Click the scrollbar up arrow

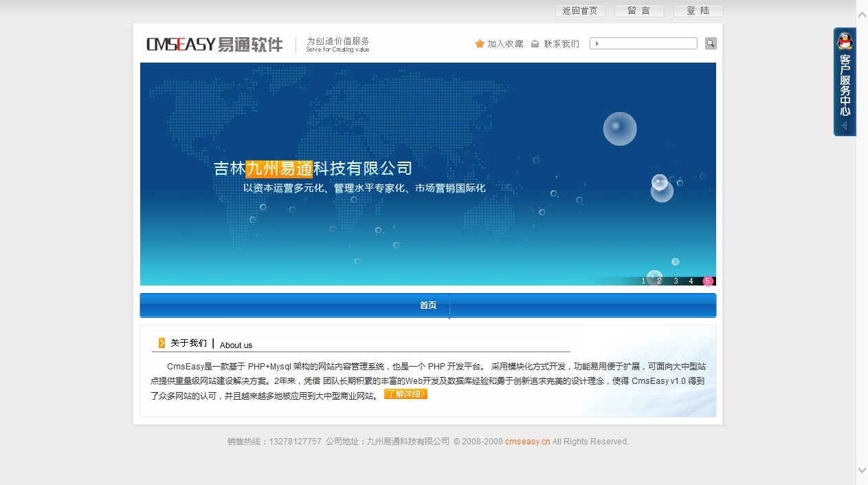tap(862, 14)
